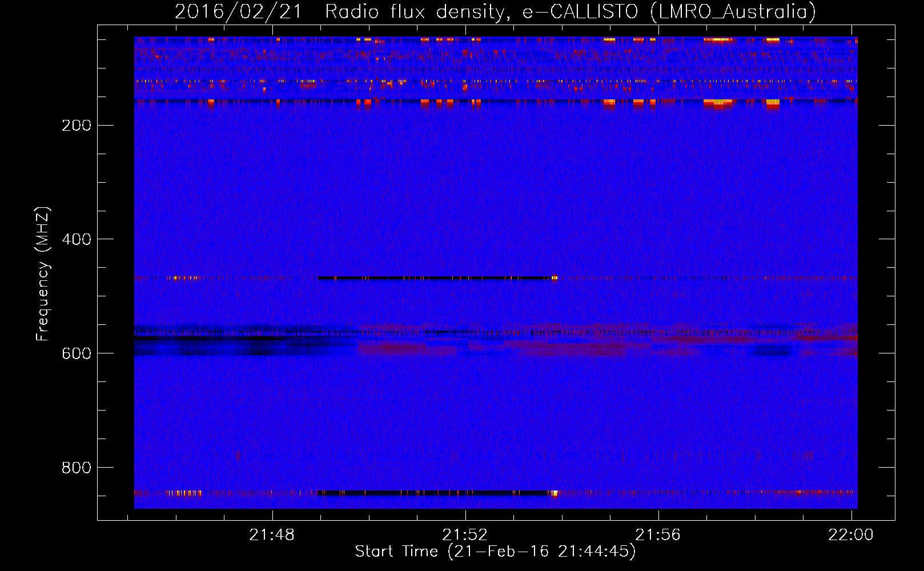Click the "Frequency (MHZ)" axis label
Image resolution: width=924 pixels, height=571 pixels.
click(x=43, y=274)
